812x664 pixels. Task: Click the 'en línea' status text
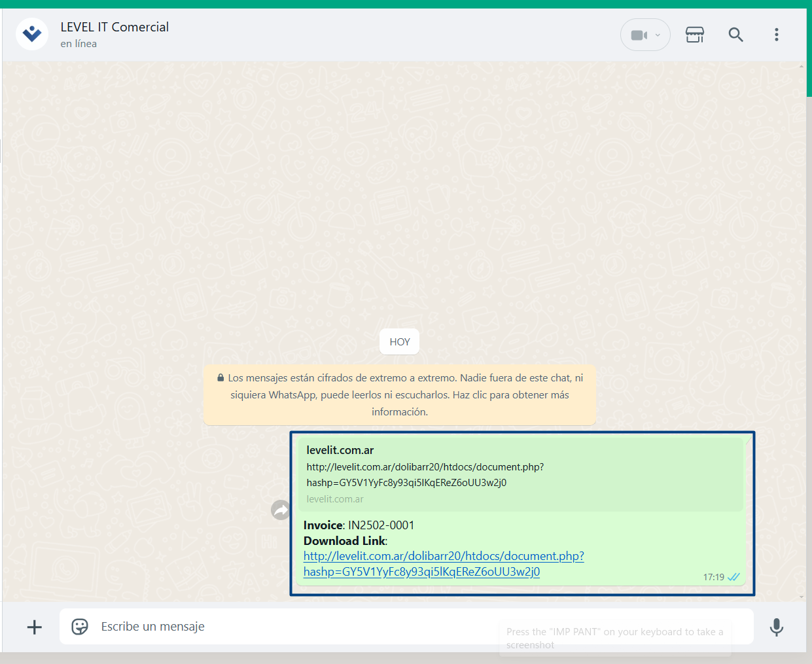point(79,44)
